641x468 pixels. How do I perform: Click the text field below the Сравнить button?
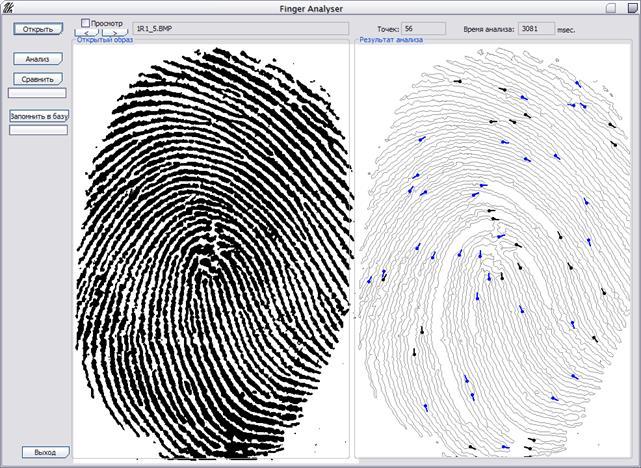(x=37, y=93)
